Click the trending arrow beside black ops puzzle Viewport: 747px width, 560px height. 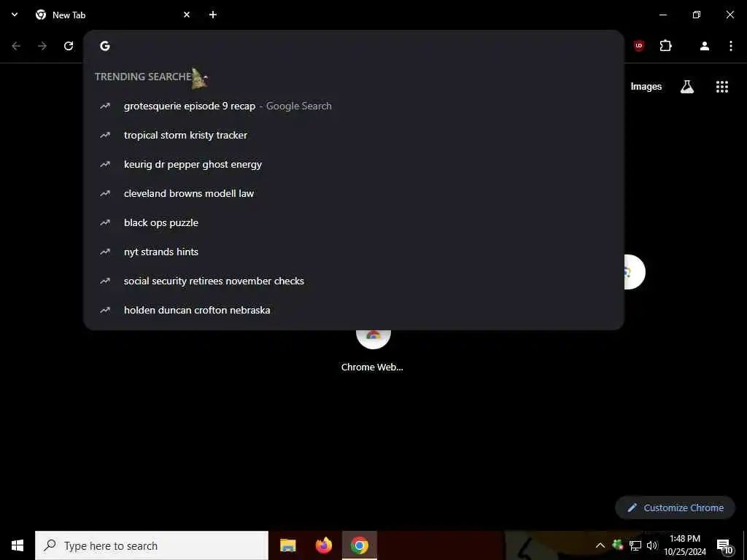[105, 223]
